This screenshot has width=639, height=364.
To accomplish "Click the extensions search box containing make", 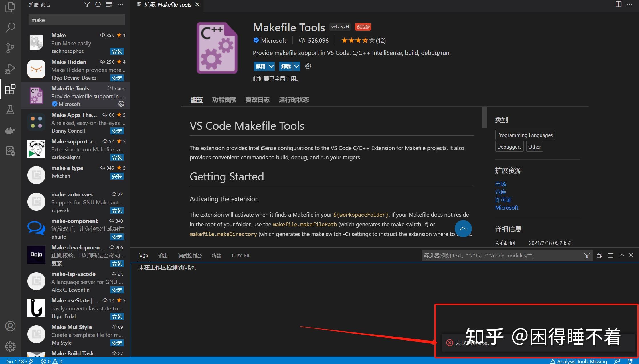I will coord(77,20).
